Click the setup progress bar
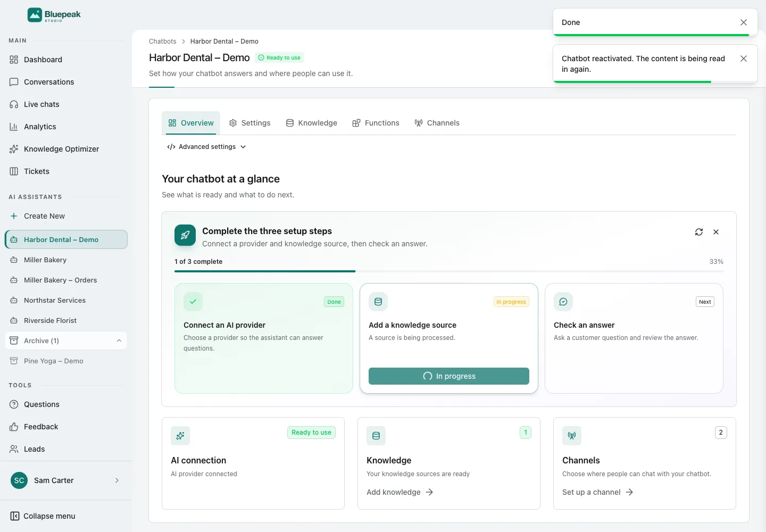766x532 pixels. coord(449,271)
